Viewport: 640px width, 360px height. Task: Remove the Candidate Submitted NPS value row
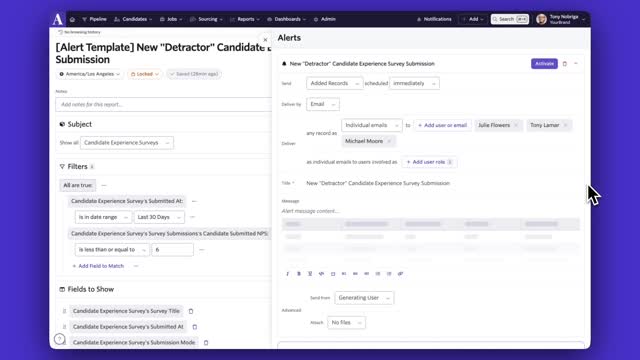pos(202,250)
